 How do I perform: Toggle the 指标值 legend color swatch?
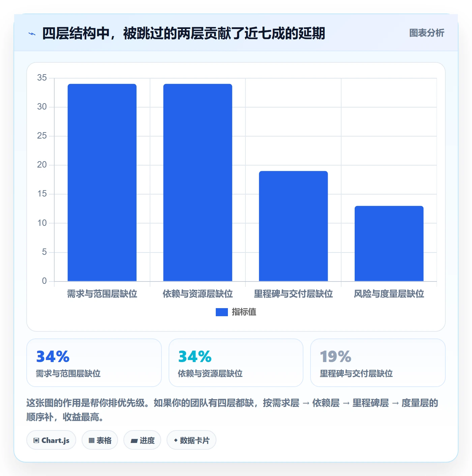[222, 312]
